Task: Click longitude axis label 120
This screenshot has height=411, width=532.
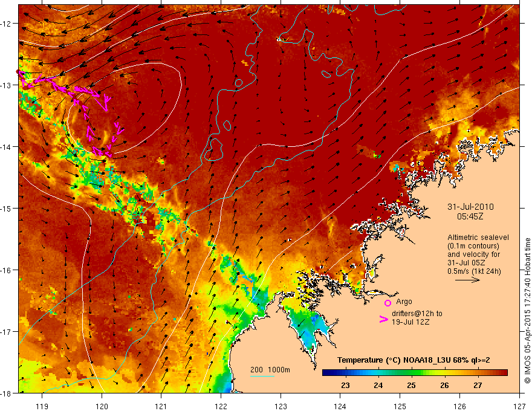Action: pos(102,406)
